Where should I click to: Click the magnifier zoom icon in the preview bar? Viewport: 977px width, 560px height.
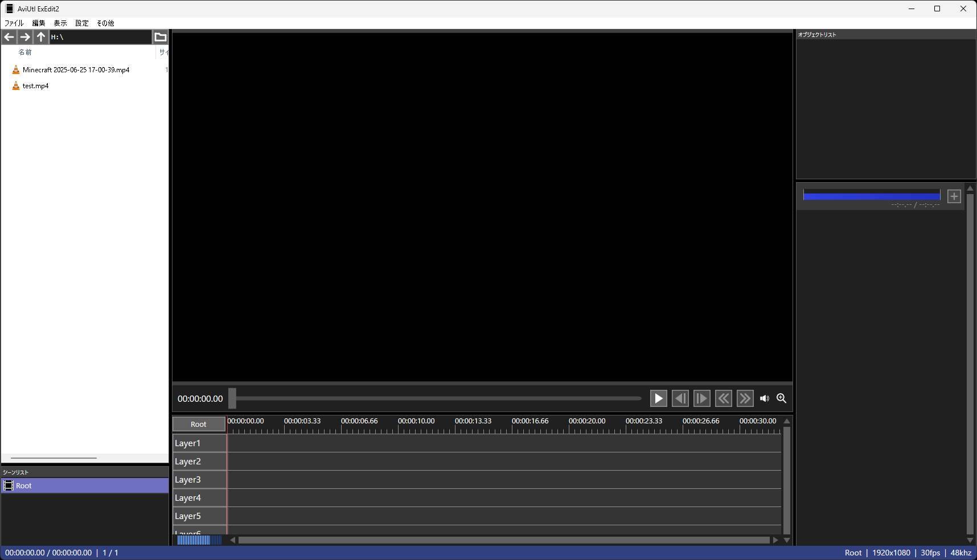782,398
